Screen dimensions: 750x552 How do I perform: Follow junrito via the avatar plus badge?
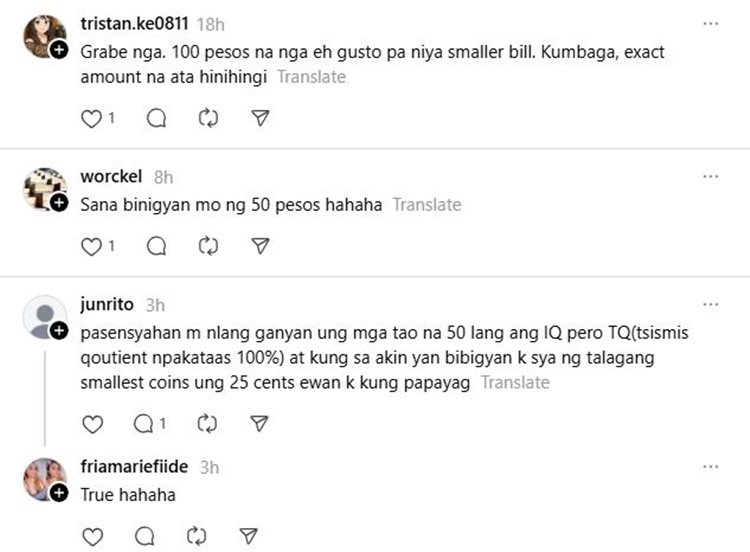[59, 330]
